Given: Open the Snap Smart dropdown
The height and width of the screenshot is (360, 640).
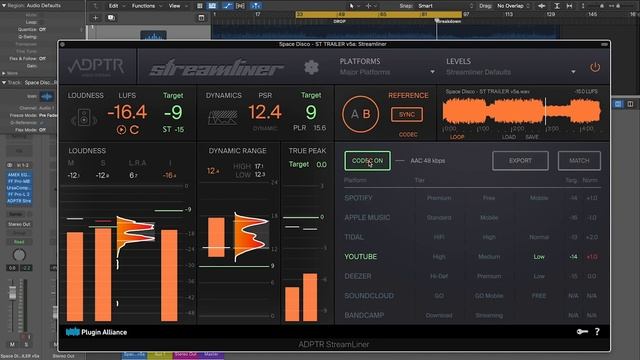Looking at the screenshot, I should pyautogui.click(x=445, y=6).
